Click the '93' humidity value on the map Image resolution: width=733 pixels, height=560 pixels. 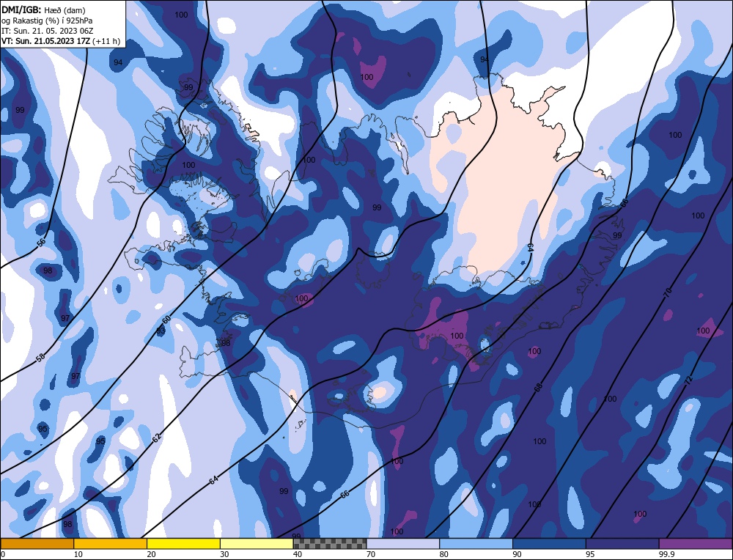[161, 331]
